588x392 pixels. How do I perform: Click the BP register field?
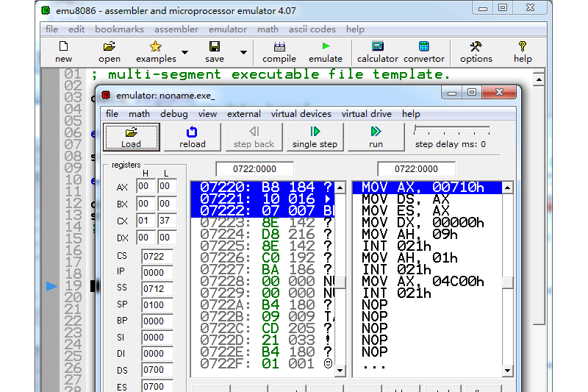157,321
